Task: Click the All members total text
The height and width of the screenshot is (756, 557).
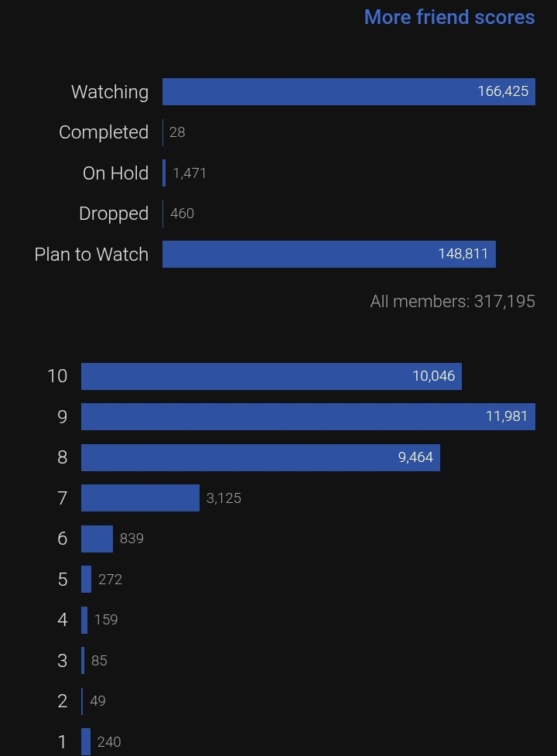Action: (453, 301)
